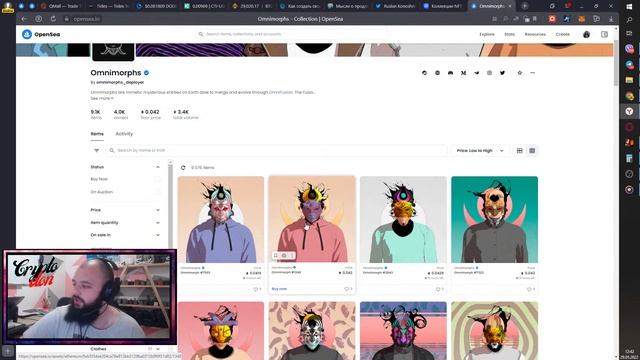This screenshot has height=360, width=640.
Task: Click the OpenSea logo
Action: [x=41, y=34]
